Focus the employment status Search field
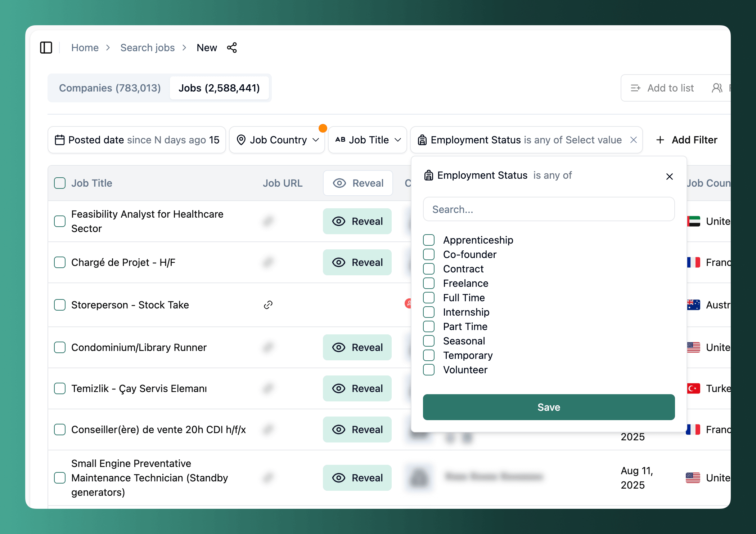 pyautogui.click(x=549, y=209)
